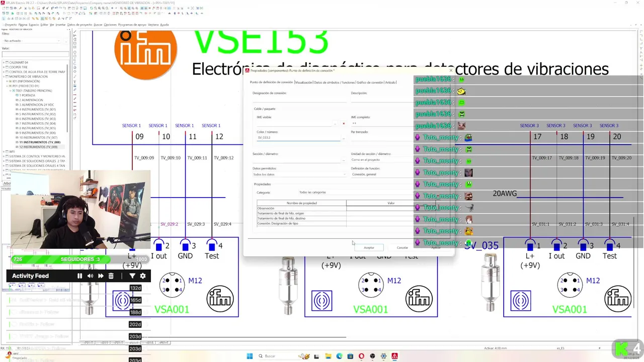
Task: Open File Explorer from taskbar
Action: tap(328, 356)
